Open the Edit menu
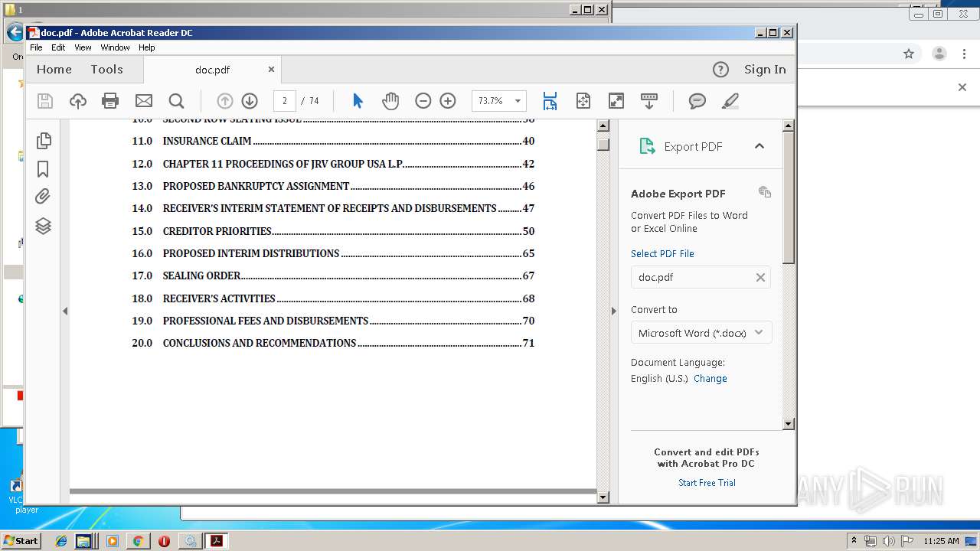The image size is (980, 551). tap(58, 47)
